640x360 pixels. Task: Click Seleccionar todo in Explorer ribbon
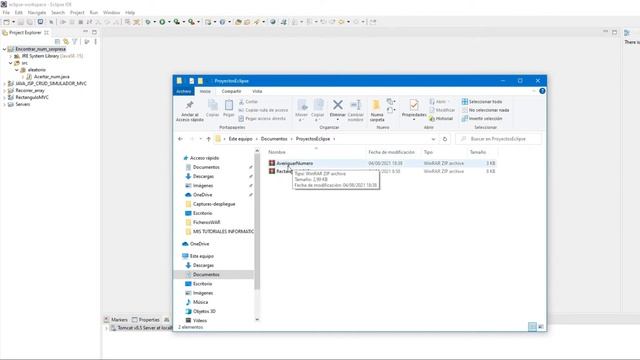pyautogui.click(x=482, y=102)
